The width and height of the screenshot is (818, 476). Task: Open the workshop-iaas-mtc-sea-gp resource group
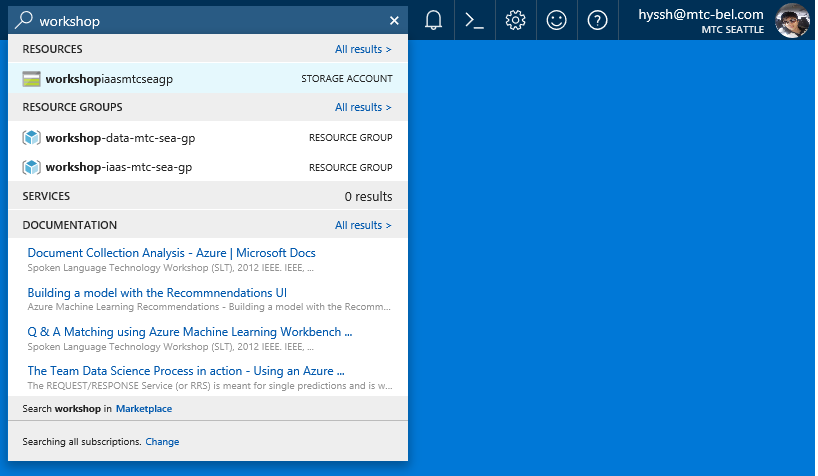(x=208, y=167)
